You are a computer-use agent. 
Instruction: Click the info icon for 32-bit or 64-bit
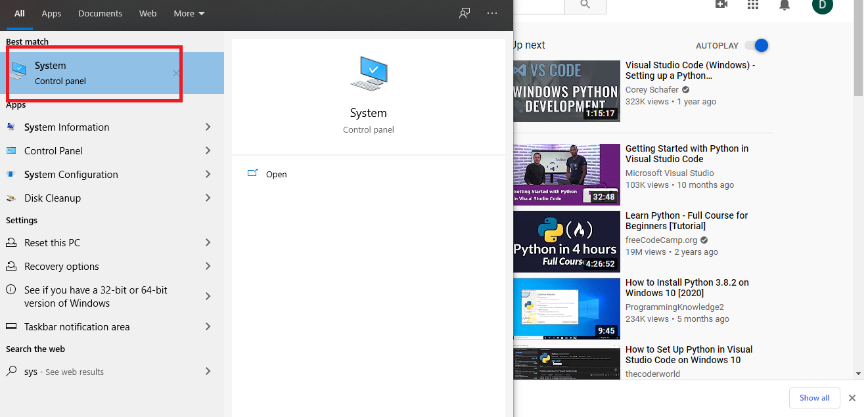[11, 290]
